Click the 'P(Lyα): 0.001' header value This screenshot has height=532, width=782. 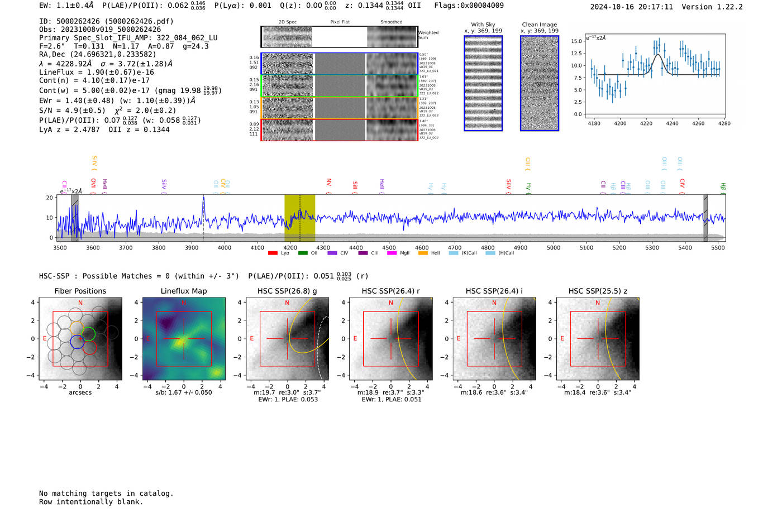pyautogui.click(x=242, y=6)
